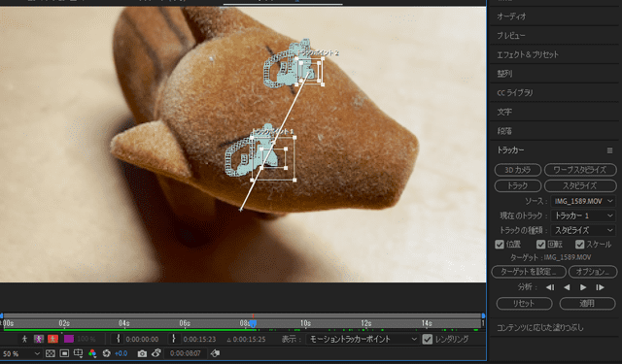Toggle the スケール (Scale) checkbox
Viewport: 622px width, 364px height.
[579, 245]
